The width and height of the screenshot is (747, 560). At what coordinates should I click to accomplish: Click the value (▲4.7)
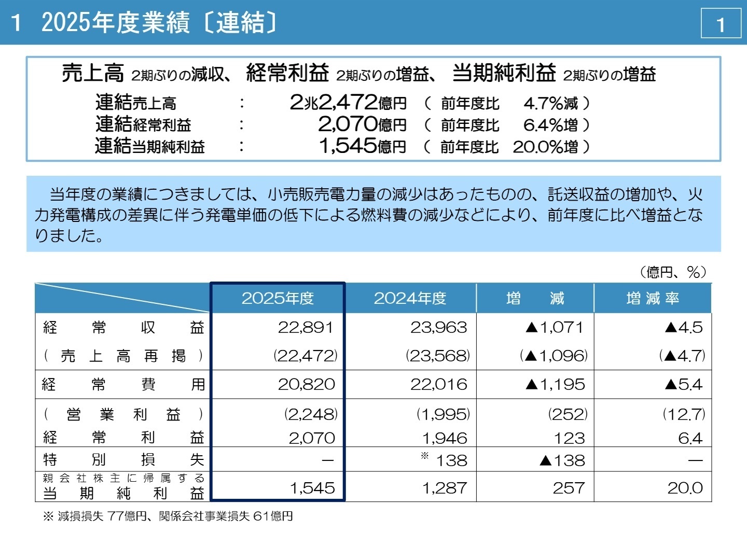[683, 356]
